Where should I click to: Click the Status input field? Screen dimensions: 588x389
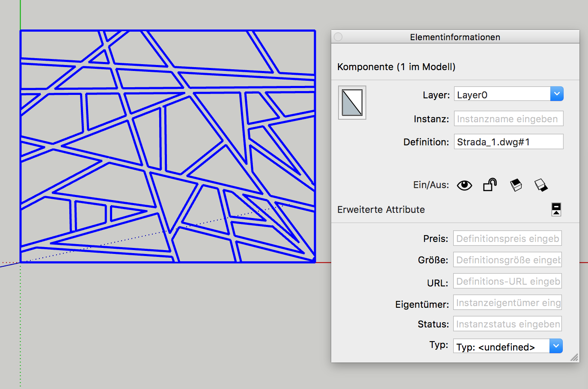pos(507,324)
